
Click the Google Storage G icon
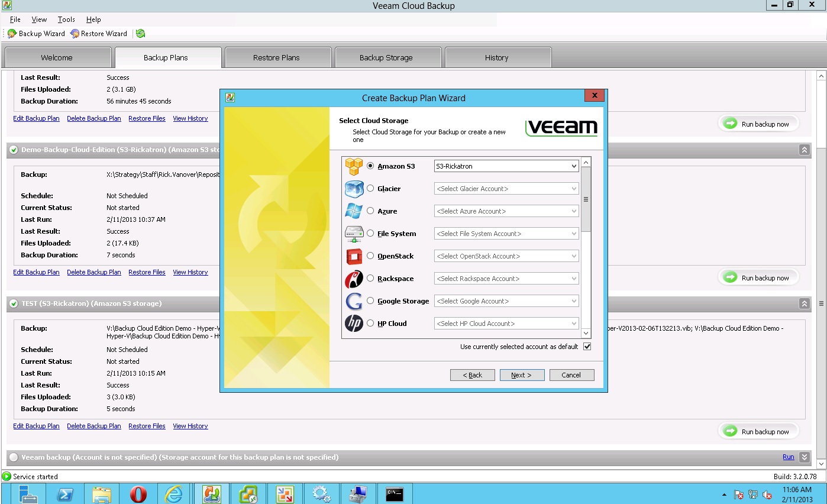click(x=354, y=301)
